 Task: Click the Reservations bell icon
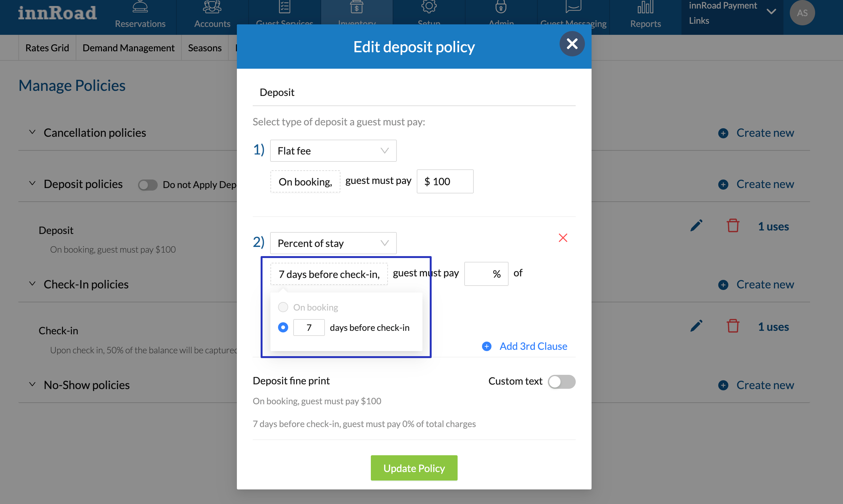click(x=140, y=7)
